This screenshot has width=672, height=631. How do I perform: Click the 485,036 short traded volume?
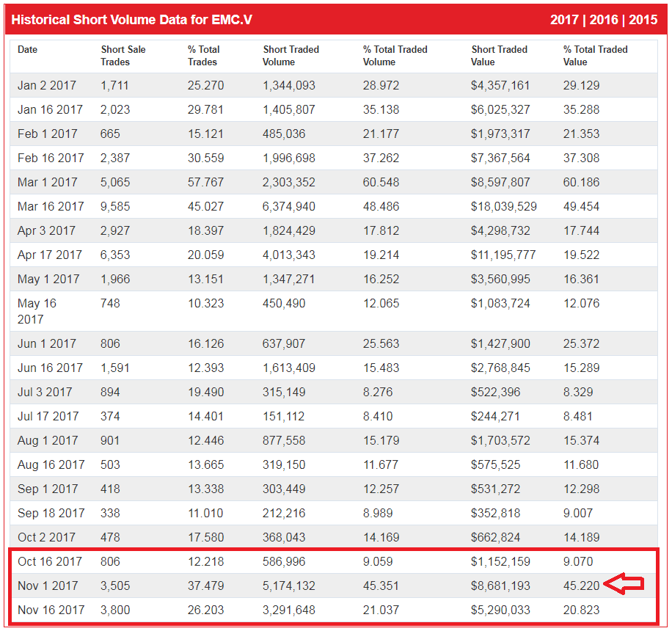[x=284, y=134]
